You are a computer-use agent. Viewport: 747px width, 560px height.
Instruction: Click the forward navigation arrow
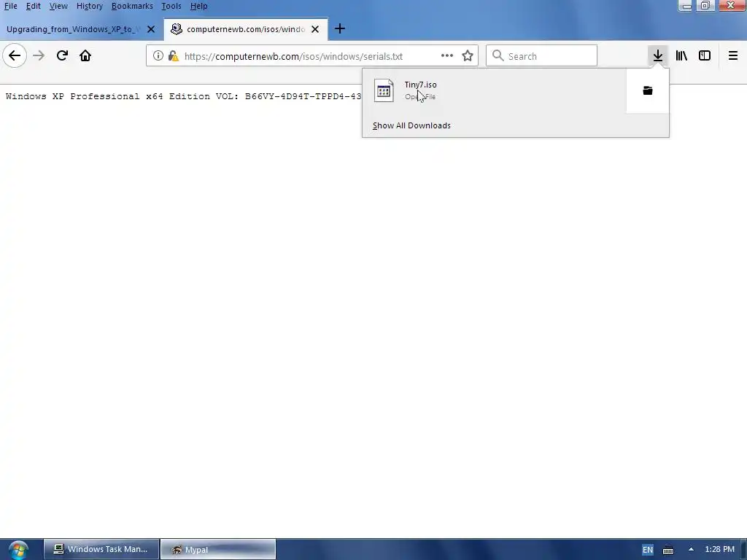click(x=39, y=55)
